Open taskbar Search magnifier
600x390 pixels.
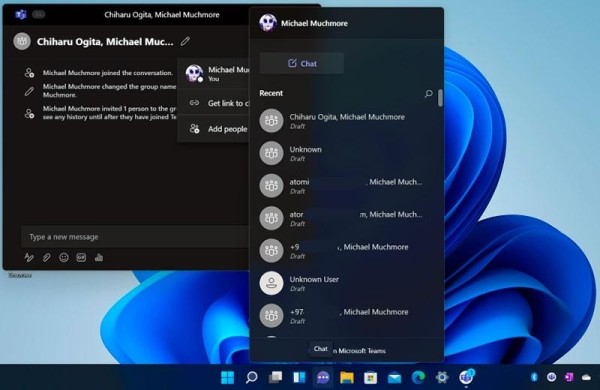tap(251, 377)
